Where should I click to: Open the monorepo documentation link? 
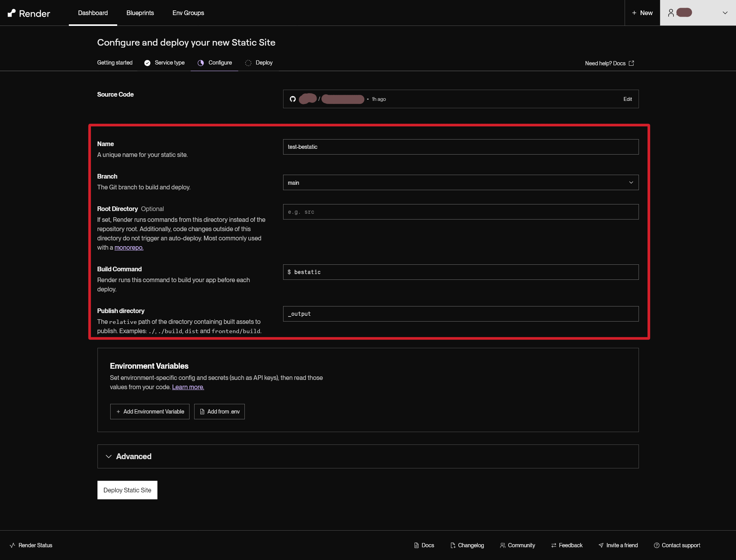(x=128, y=247)
